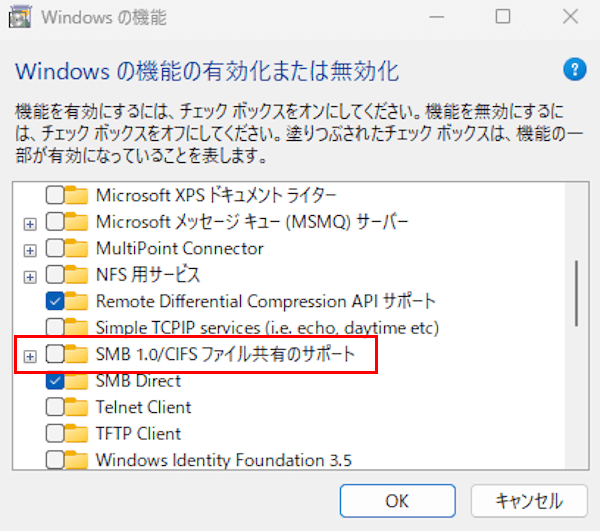
Task: Enable SMB 1.0/CIFS ファイル共有のサポート checkbox
Action: (x=55, y=354)
